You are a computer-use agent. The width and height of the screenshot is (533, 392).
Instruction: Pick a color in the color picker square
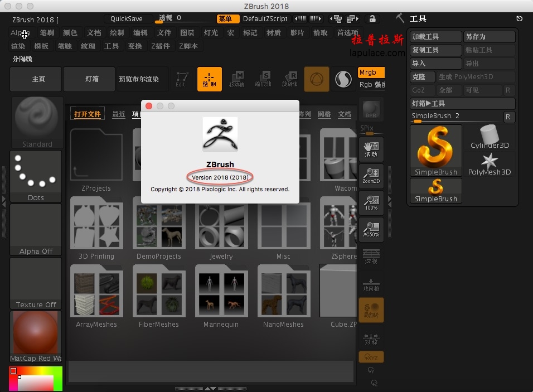click(35, 379)
